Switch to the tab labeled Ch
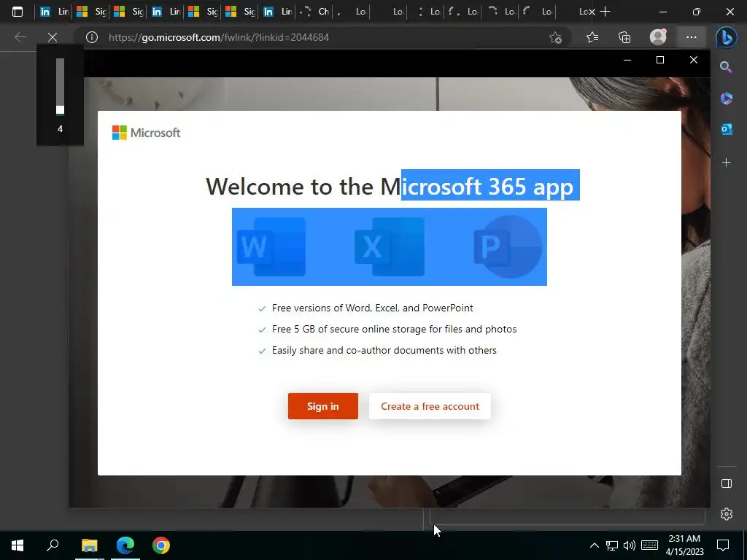The height and width of the screenshot is (560, 747). 314,12
